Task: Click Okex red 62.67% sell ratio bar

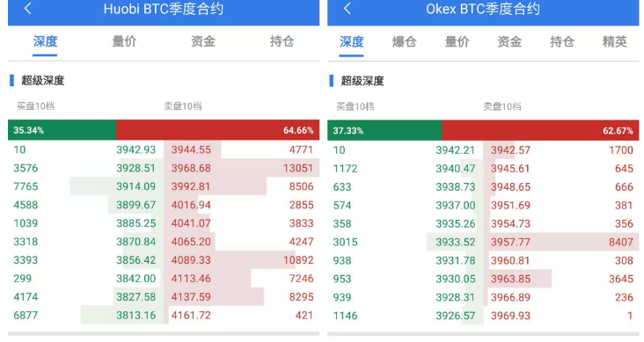Action: click(540, 131)
